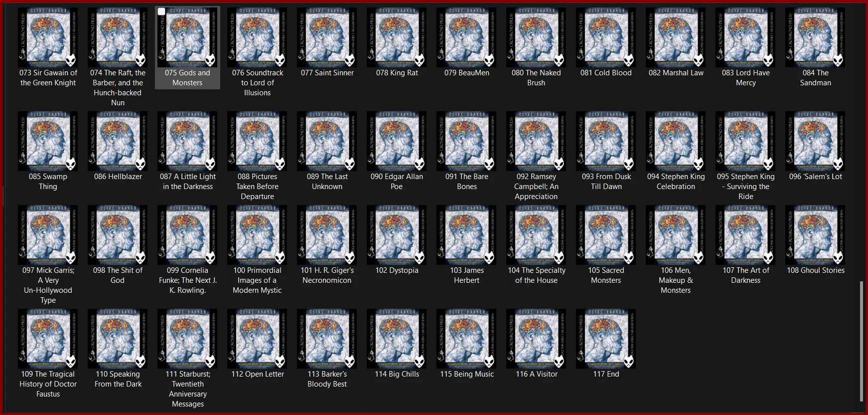
Task: Choose the 114 Big Chills thumbnail
Action: coord(397,339)
